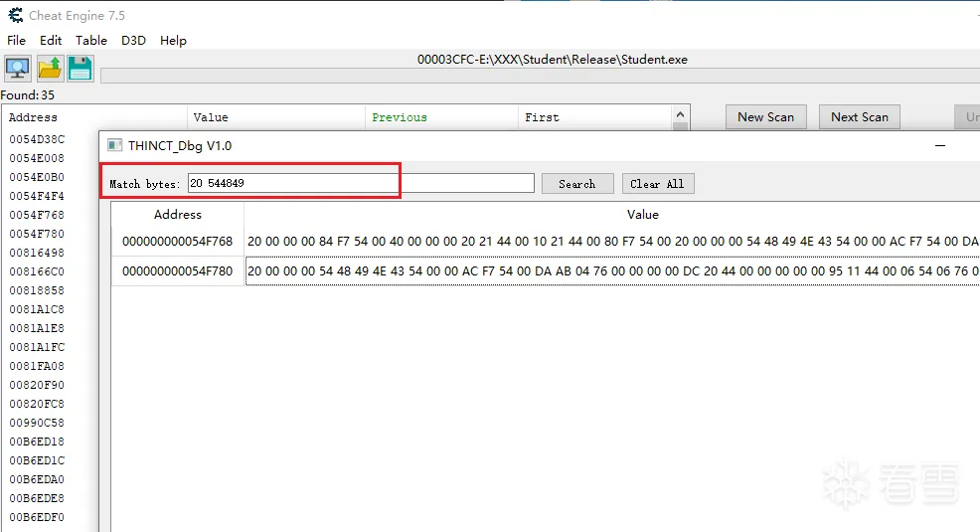
Task: Select address 00990C58 in scan list
Action: 37,423
